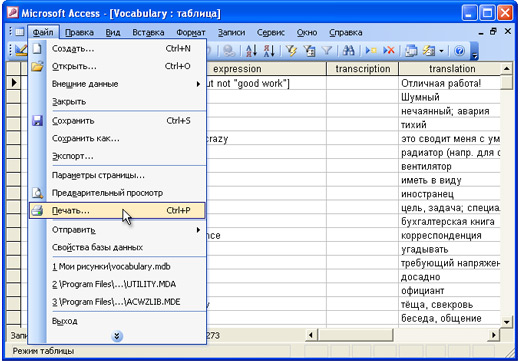Expand the full menu with the double chevron
This screenshot has height=362, width=521.
(x=117, y=336)
